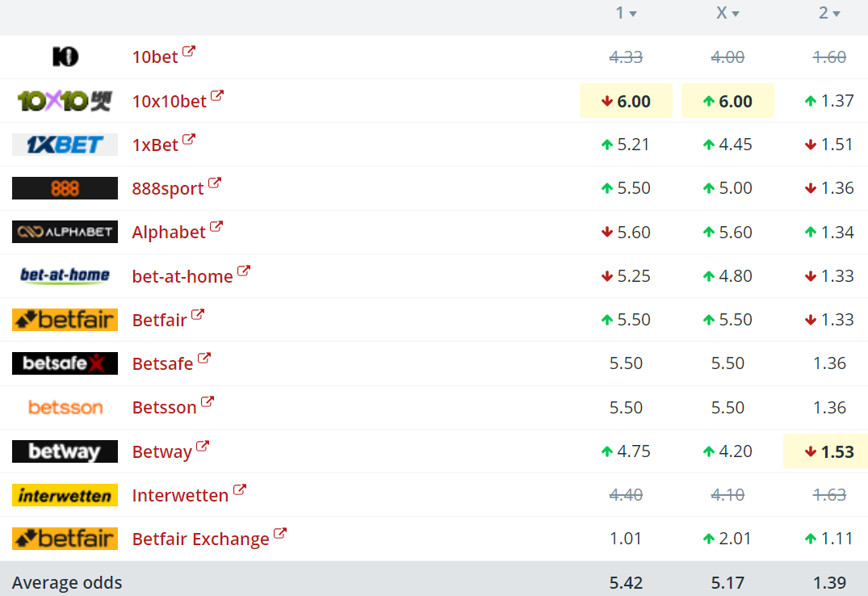Click the Betsson bookmaker logo
The image size is (868, 596).
pyautogui.click(x=65, y=408)
